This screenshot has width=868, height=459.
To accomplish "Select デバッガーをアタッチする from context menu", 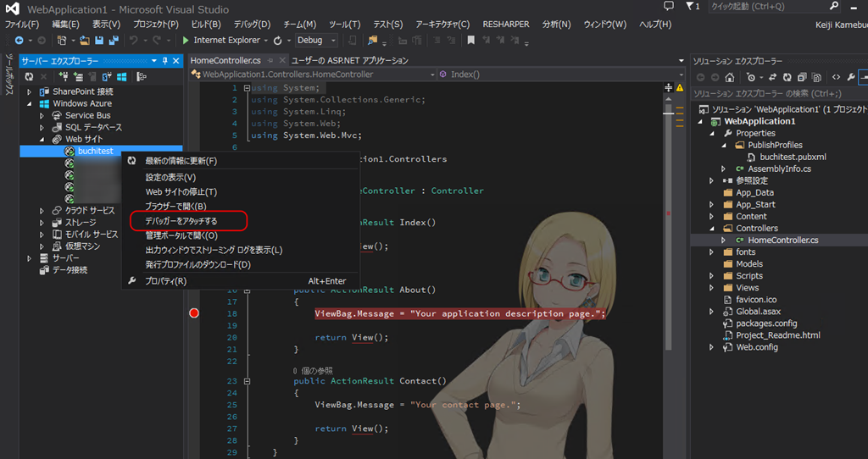I will click(x=181, y=221).
